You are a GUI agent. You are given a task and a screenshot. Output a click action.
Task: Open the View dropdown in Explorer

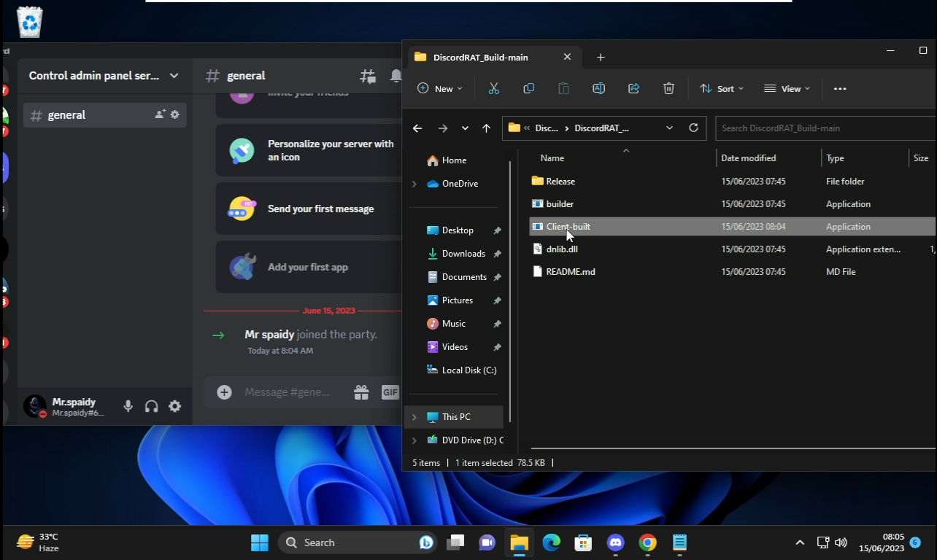[787, 88]
